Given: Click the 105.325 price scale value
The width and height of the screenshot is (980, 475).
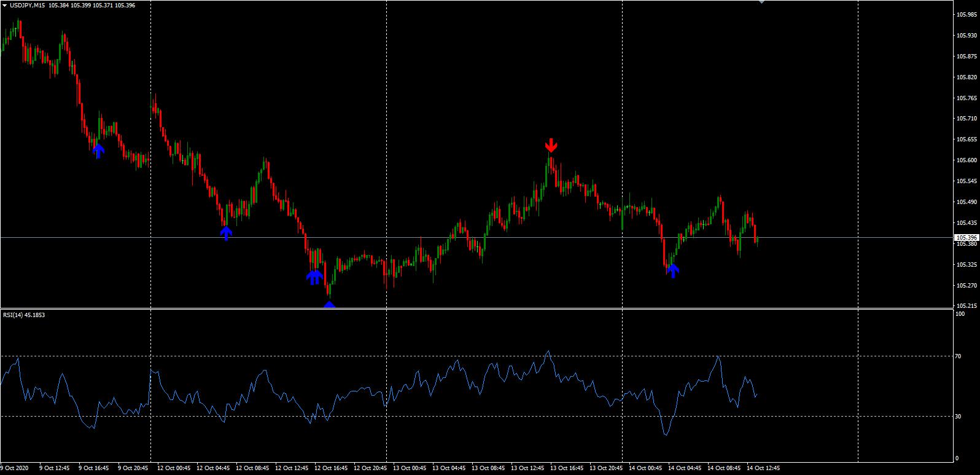Looking at the screenshot, I should point(966,265).
